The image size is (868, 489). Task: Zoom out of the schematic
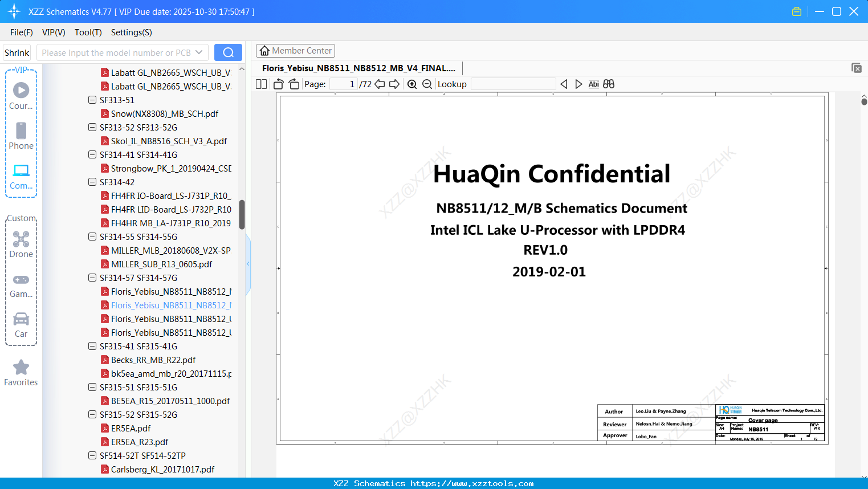[427, 84]
